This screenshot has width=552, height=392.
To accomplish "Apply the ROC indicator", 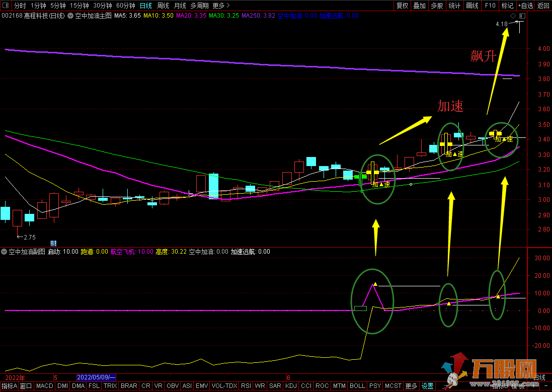I will (x=322, y=386).
